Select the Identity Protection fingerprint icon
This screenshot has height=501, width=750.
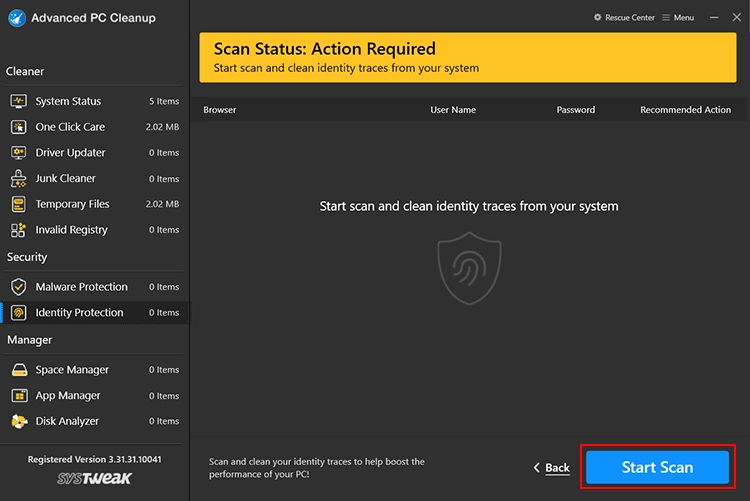pos(18,313)
